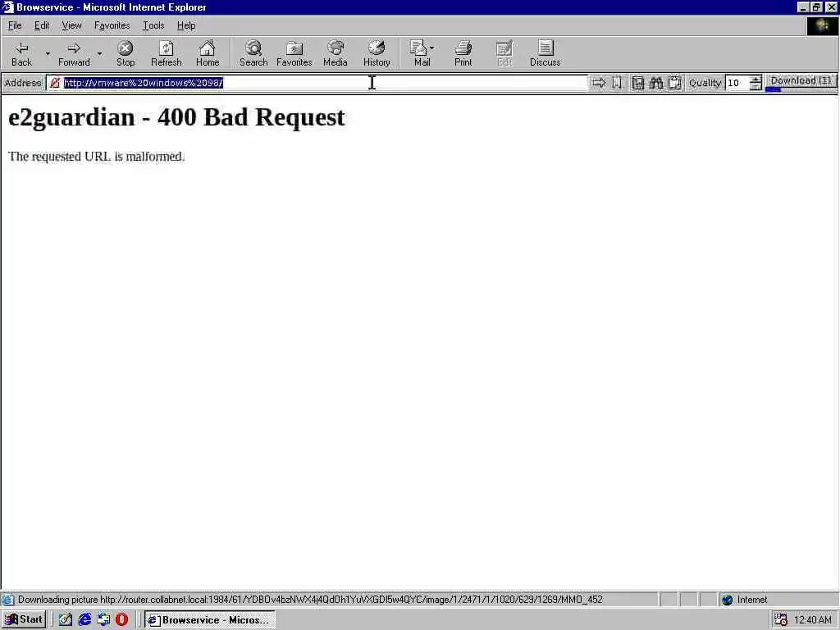This screenshot has width=840, height=630.
Task: Go back using the Back toolbar button
Action: click(21, 53)
